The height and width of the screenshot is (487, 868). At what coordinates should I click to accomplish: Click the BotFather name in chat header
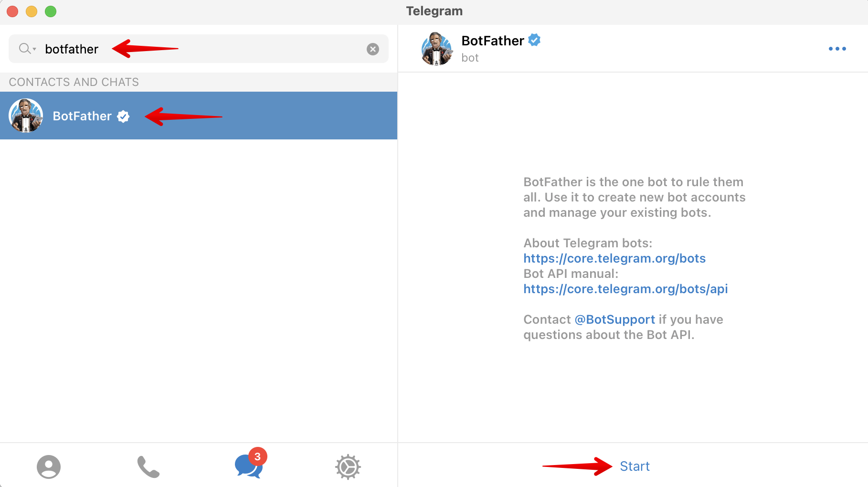point(493,41)
